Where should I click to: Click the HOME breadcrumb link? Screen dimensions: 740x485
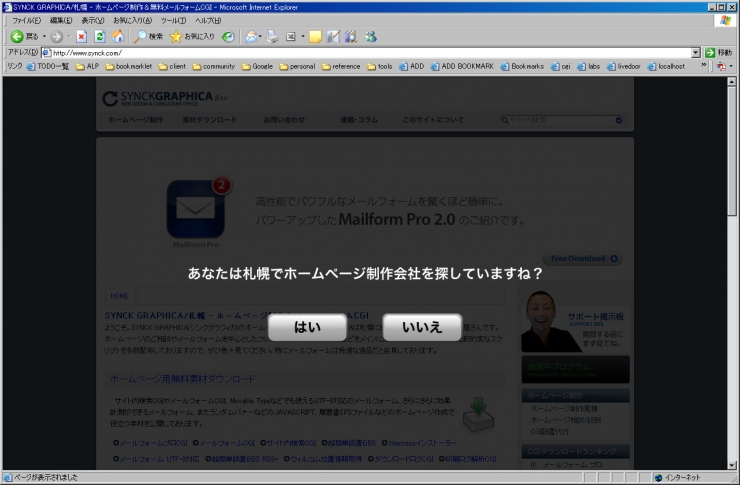click(119, 296)
